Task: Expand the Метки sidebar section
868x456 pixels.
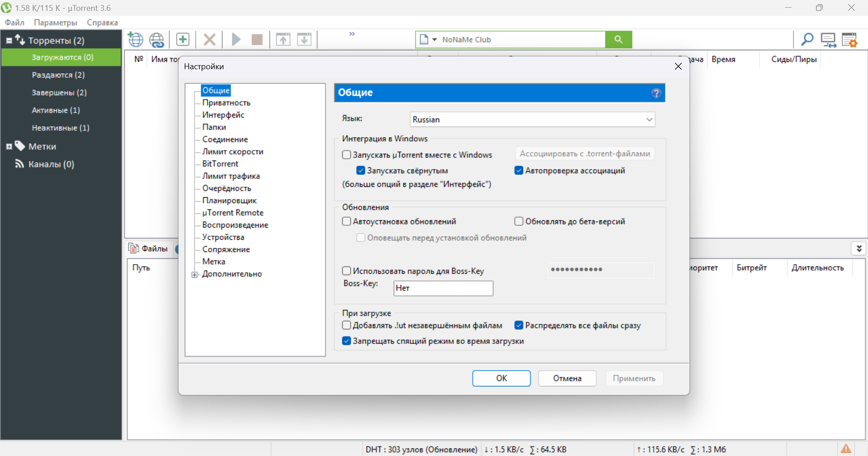Action: coord(9,147)
